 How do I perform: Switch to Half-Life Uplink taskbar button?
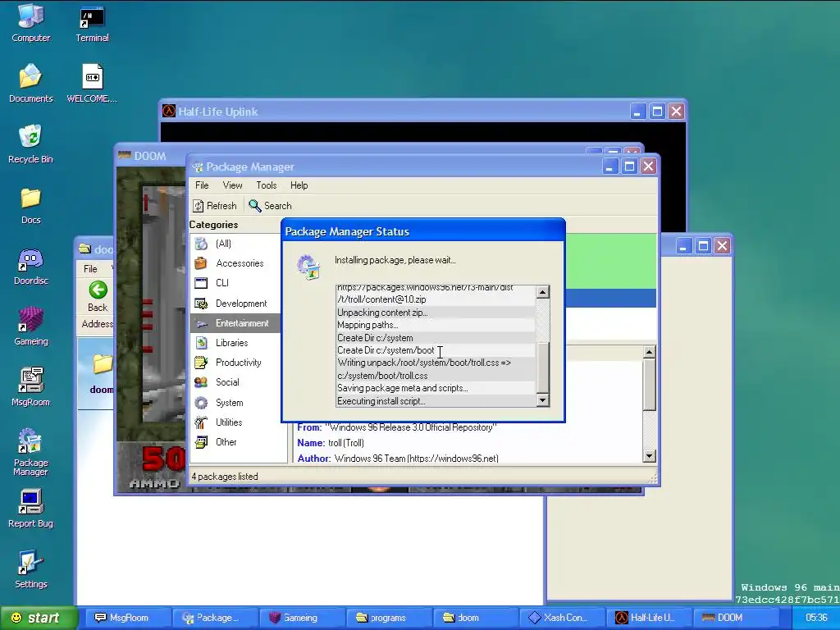click(x=650, y=619)
